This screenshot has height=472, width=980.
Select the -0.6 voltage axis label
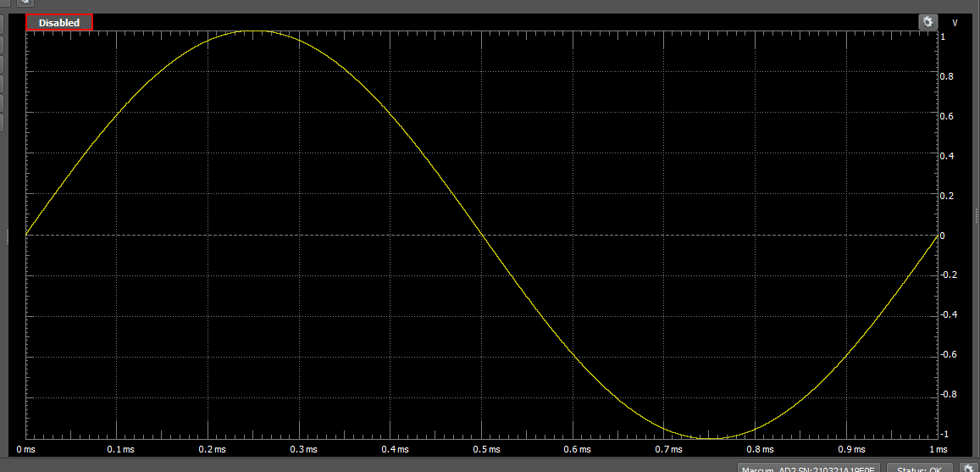(948, 354)
